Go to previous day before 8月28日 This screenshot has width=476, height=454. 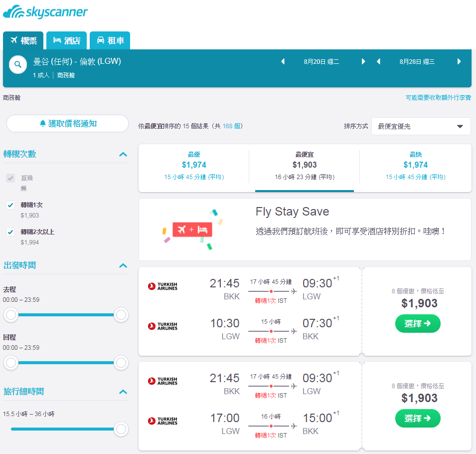tap(378, 61)
